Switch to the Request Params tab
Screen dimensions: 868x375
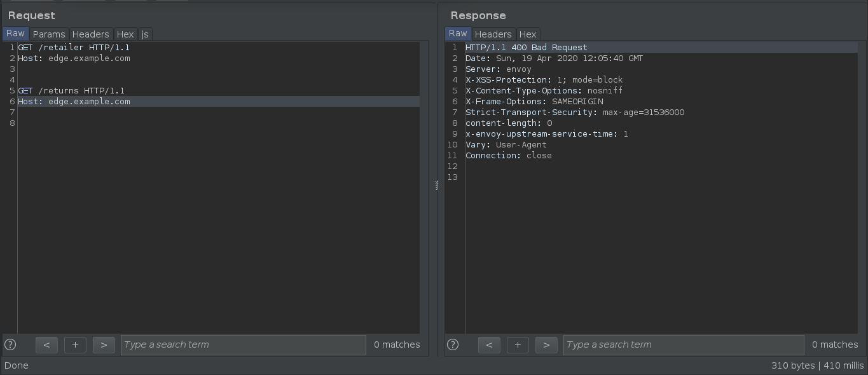click(x=49, y=34)
